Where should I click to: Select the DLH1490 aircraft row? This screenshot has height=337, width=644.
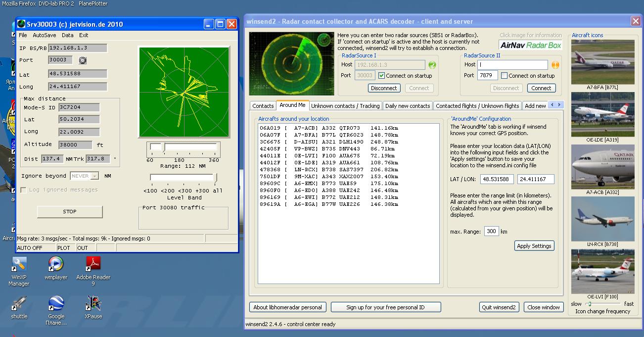(329, 142)
